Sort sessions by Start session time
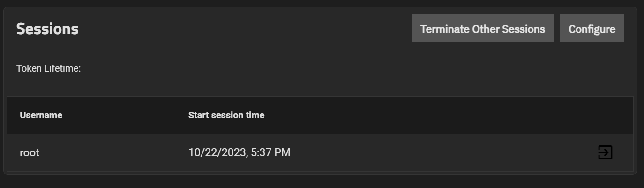 pos(226,115)
